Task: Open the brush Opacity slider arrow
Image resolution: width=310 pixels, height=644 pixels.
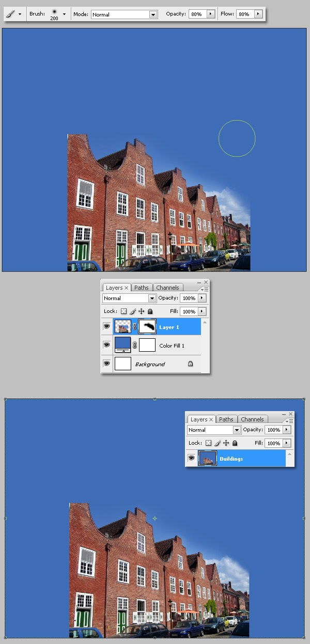Action: 211,14
